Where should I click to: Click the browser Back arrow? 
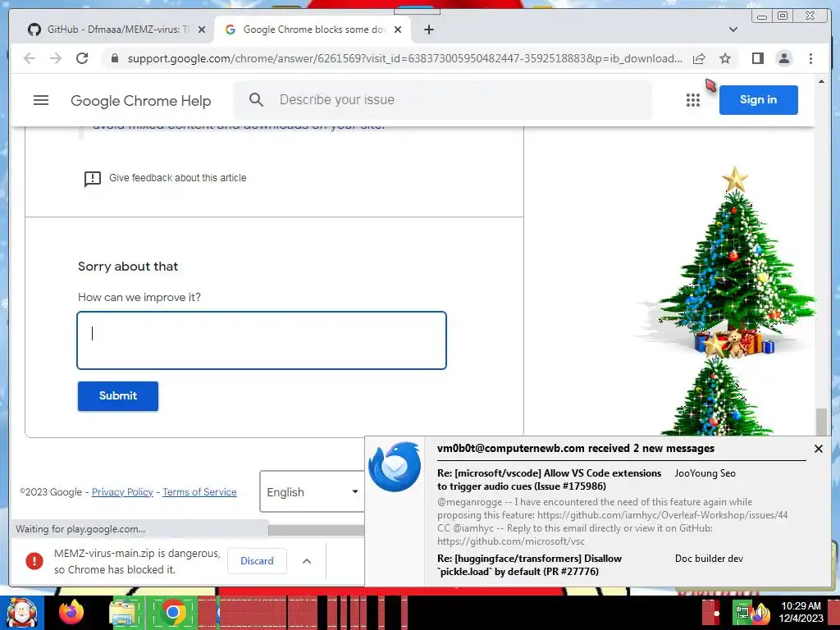30,58
